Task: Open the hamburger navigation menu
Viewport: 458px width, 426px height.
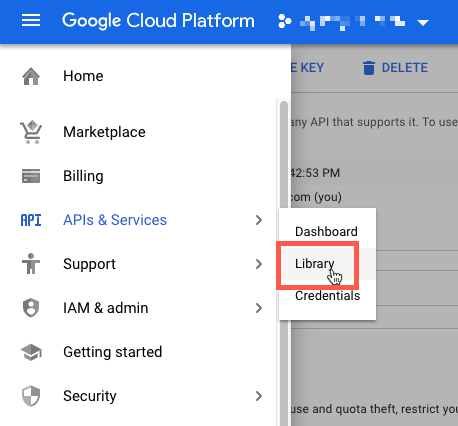Action: point(31,20)
